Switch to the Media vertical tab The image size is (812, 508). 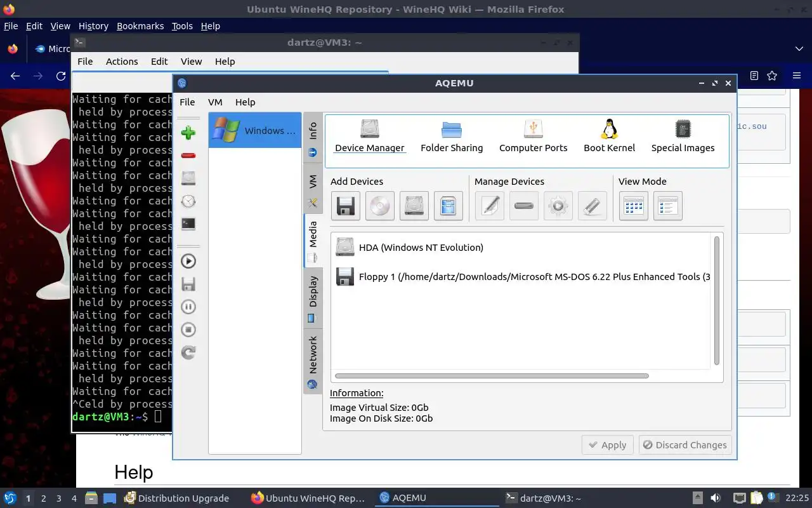313,241
